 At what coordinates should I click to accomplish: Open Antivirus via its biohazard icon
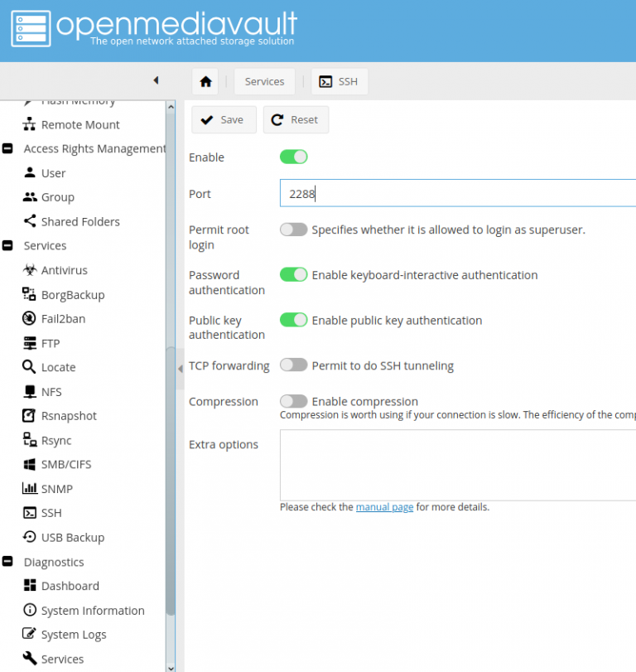[x=30, y=270]
